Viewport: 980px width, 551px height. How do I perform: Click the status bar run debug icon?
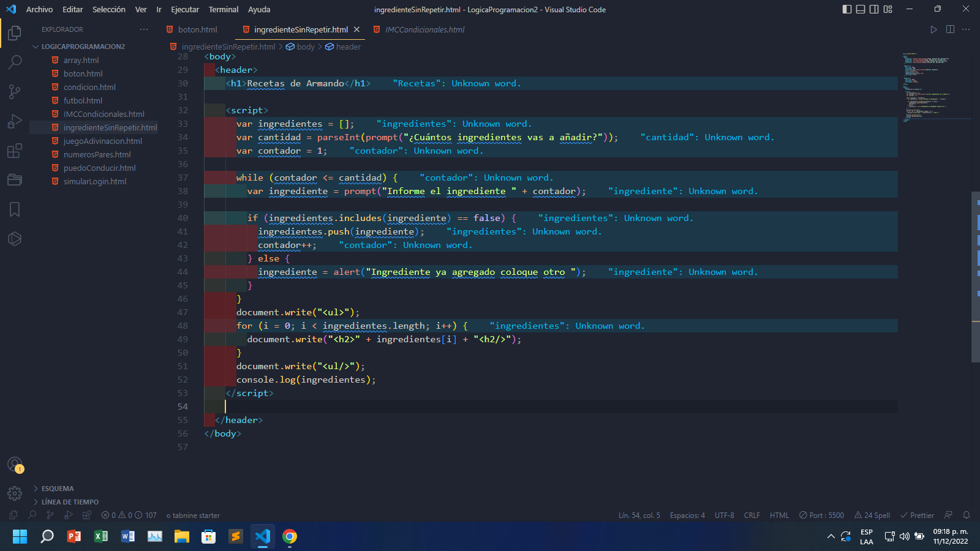tap(69, 515)
